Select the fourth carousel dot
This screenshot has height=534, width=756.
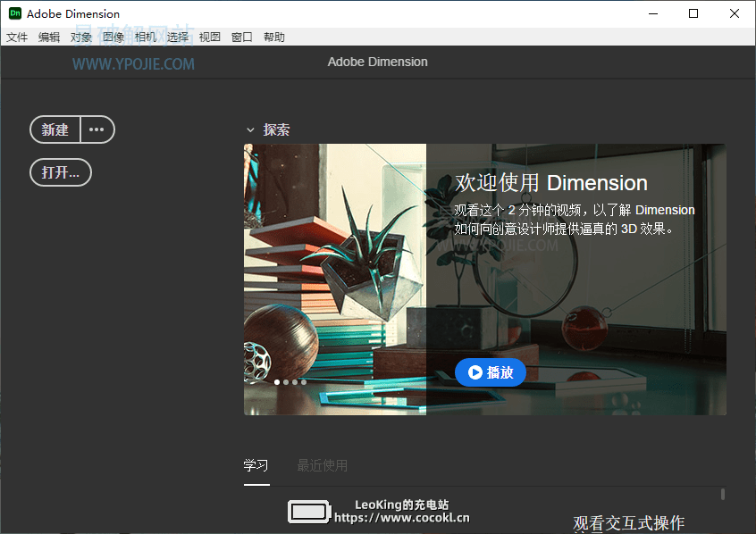(304, 382)
